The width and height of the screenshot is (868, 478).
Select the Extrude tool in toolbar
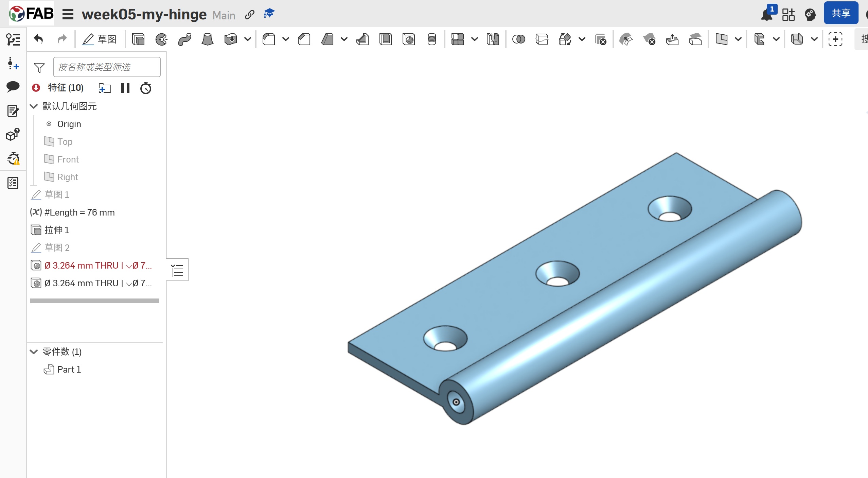[x=138, y=39]
